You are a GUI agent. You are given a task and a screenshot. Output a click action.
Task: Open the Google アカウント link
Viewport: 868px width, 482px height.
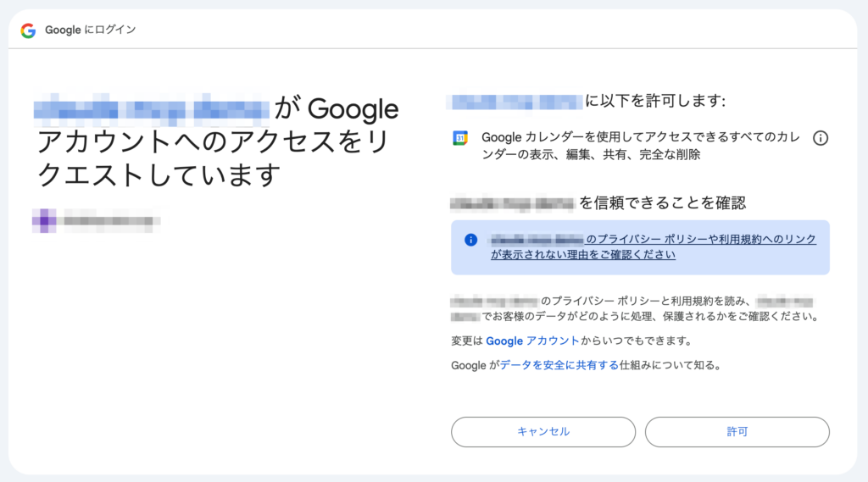pyautogui.click(x=532, y=341)
